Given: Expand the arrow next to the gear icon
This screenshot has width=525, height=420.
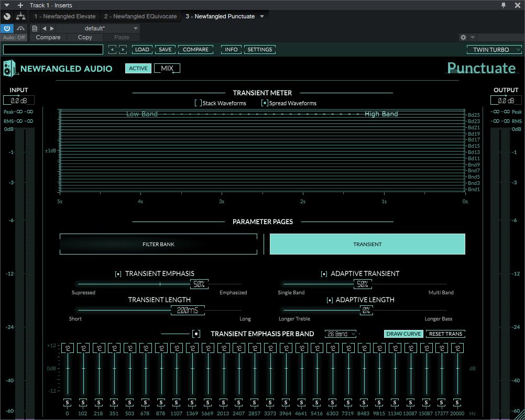Looking at the screenshot, I should coord(473,38).
